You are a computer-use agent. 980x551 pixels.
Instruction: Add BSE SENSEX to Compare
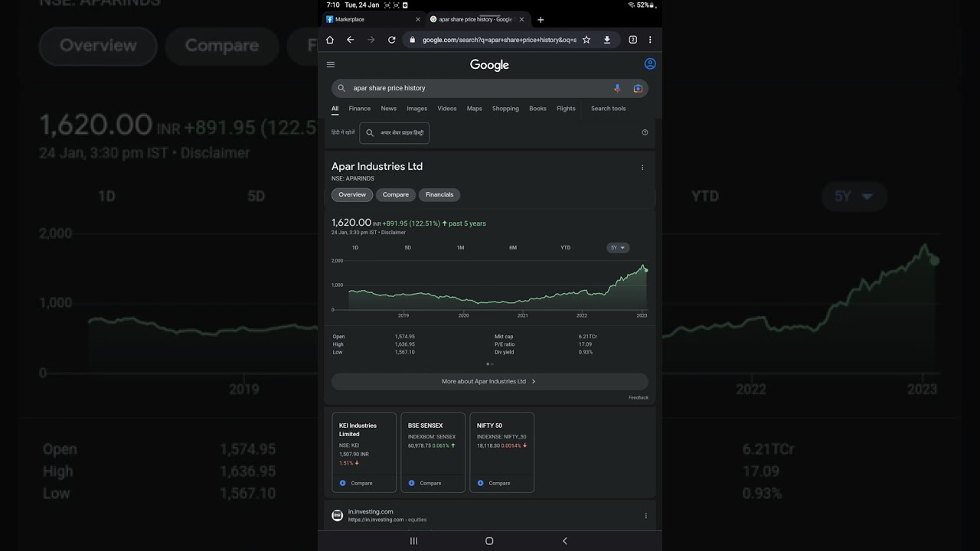tap(426, 484)
